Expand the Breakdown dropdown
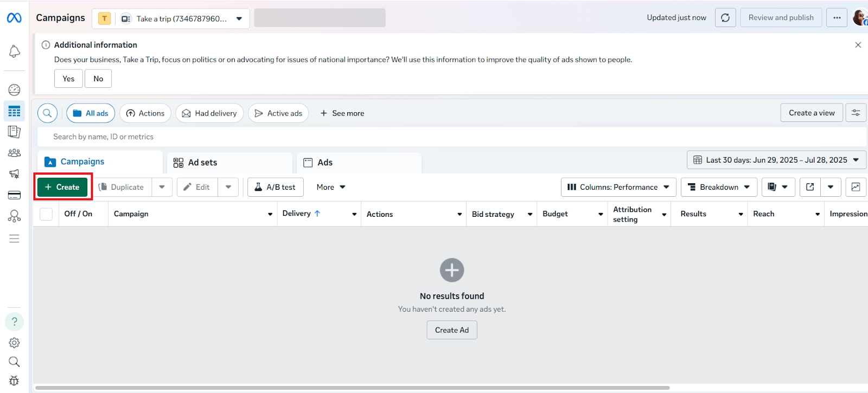Screen dimensions: 868x393 click(719, 187)
